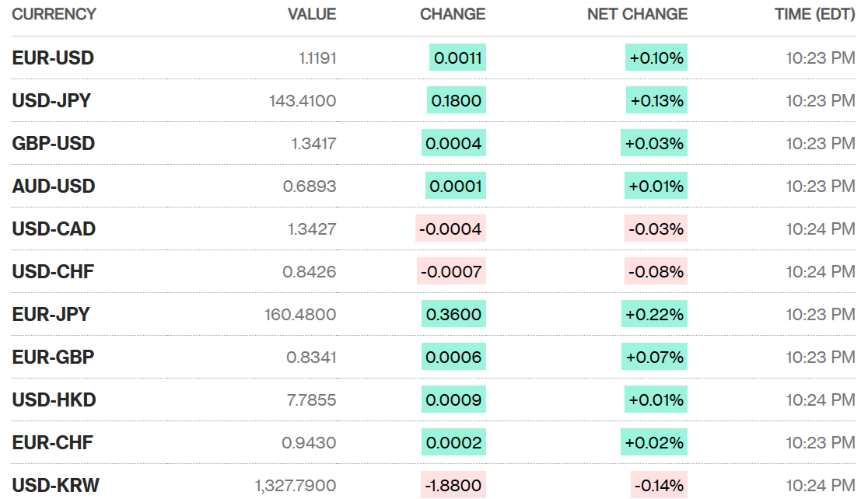
Task: Open the EUR-USD currency pair link
Action: pyautogui.click(x=53, y=58)
